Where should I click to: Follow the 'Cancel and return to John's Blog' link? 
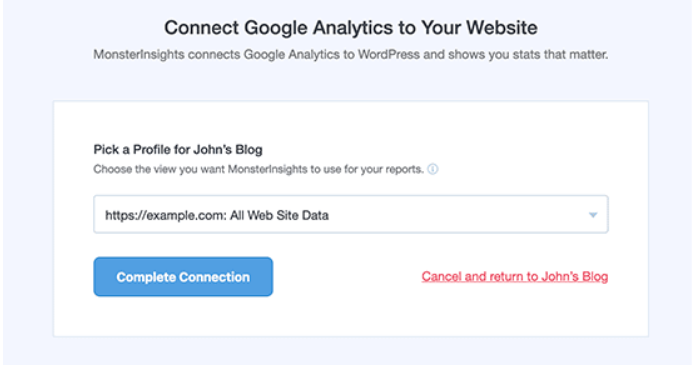click(x=515, y=277)
